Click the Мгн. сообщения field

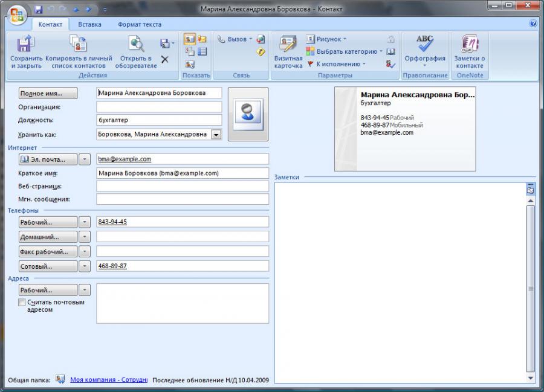183,199
